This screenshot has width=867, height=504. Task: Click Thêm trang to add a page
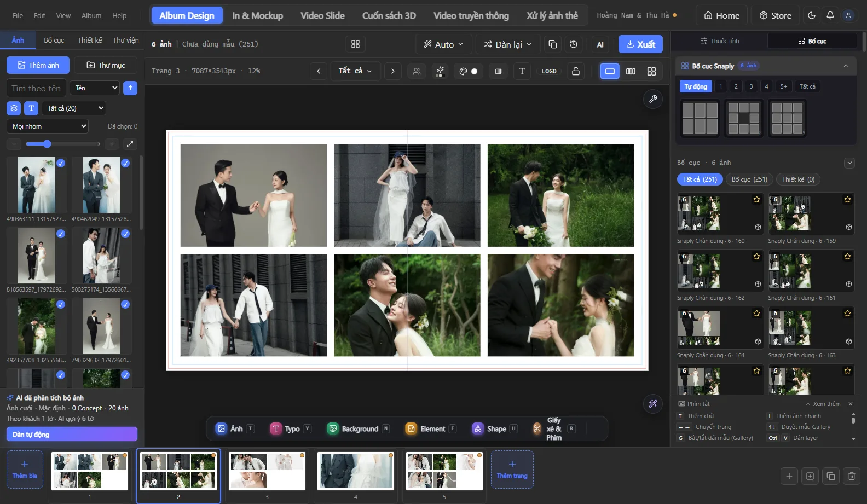(x=512, y=470)
